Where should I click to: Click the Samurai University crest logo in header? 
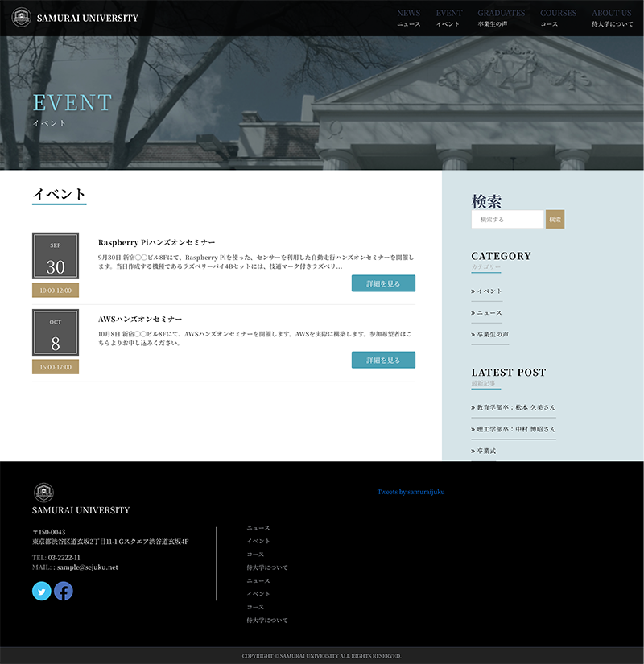pos(21,18)
